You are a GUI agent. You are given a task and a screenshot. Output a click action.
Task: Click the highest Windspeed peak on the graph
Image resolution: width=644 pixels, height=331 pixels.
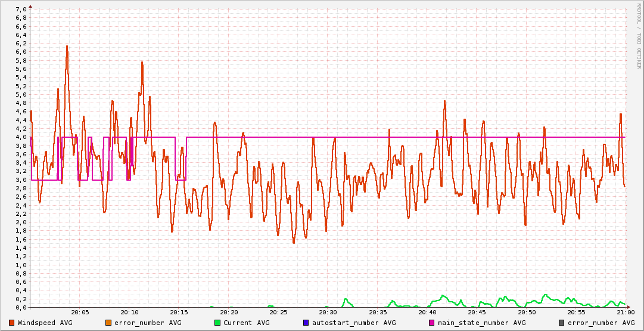[x=67, y=47]
